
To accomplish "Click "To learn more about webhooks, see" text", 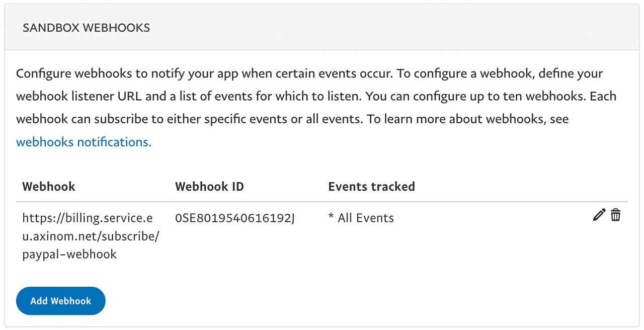I will (x=468, y=119).
